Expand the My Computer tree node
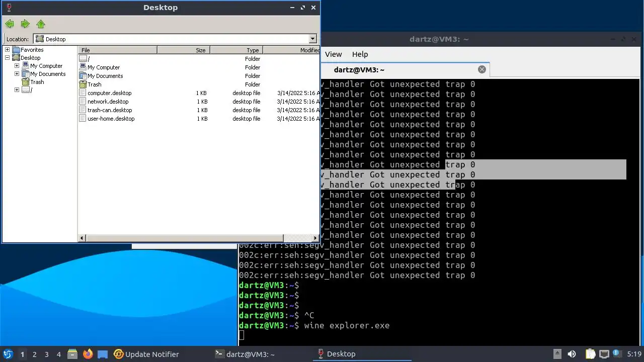Viewport: 644px width, 362px height. click(17, 66)
